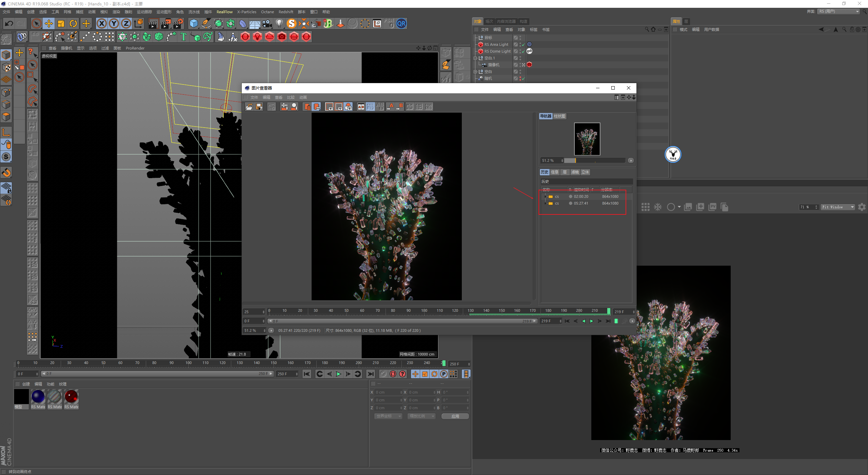Select the Rotate tool in top toolbar

tap(73, 23)
